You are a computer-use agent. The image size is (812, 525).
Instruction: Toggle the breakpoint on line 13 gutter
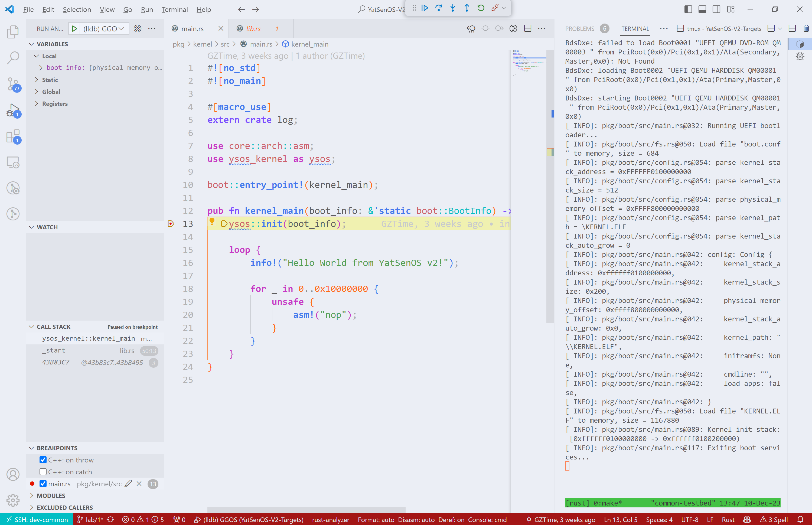pos(171,224)
